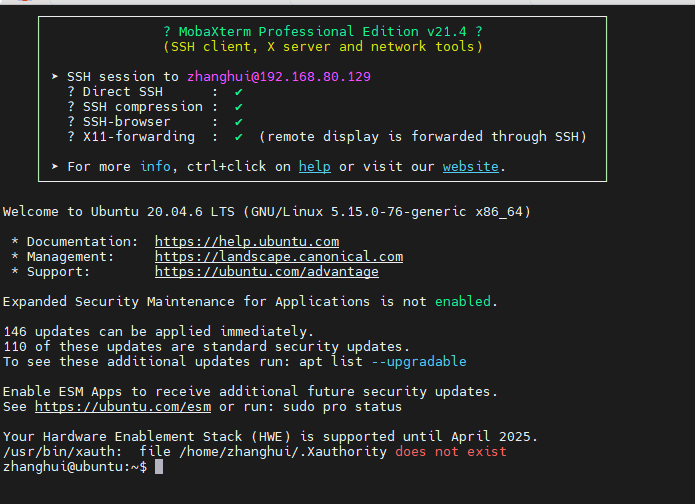Screen dimensions: 695x504
Task: Open the help link in banner
Action: pos(315,167)
